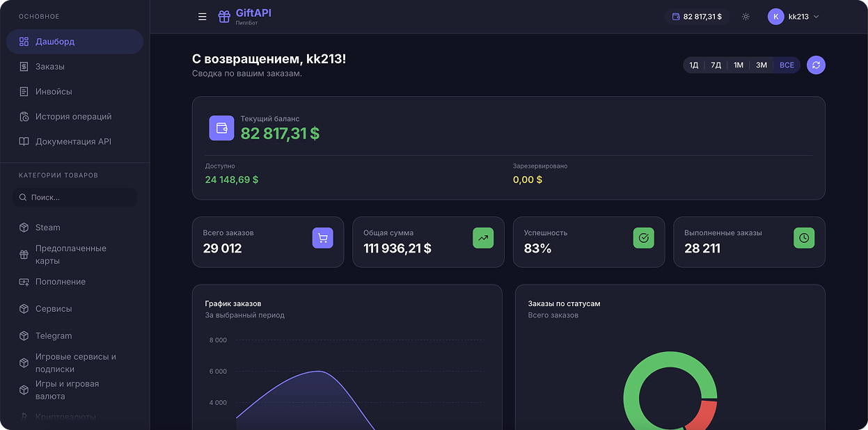868x430 pixels.
Task: Click the Инвойсы document icon
Action: click(24, 92)
